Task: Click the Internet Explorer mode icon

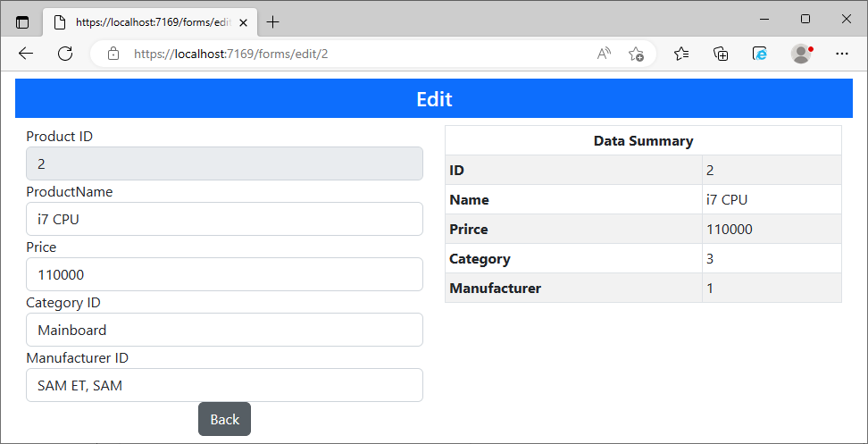Action: click(x=760, y=54)
